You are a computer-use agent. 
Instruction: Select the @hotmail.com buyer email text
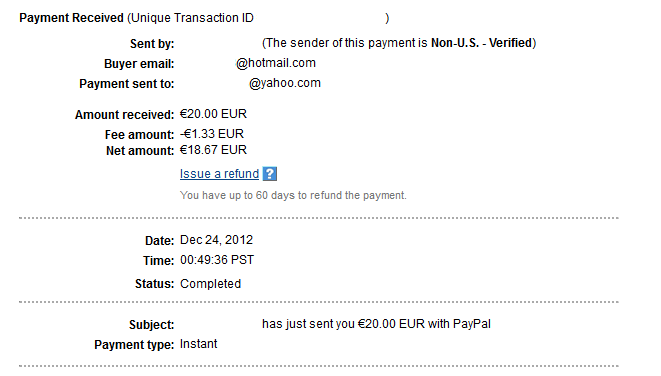coord(276,63)
